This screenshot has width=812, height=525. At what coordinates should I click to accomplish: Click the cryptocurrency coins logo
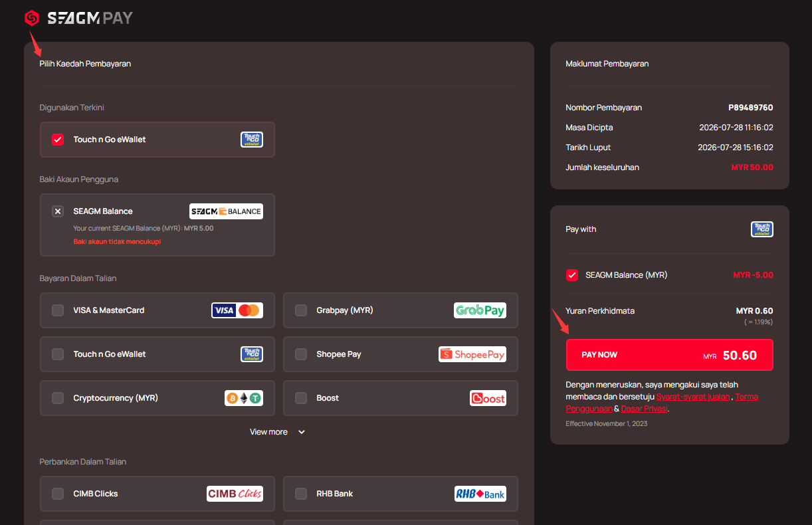pos(244,398)
